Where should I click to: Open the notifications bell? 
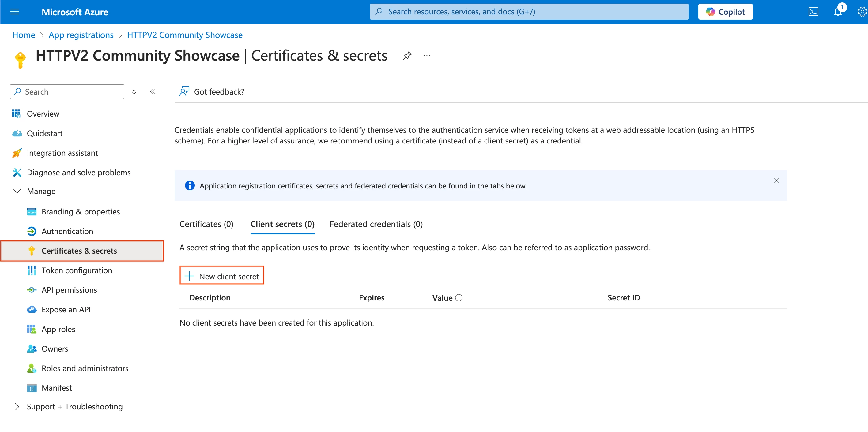coord(838,12)
